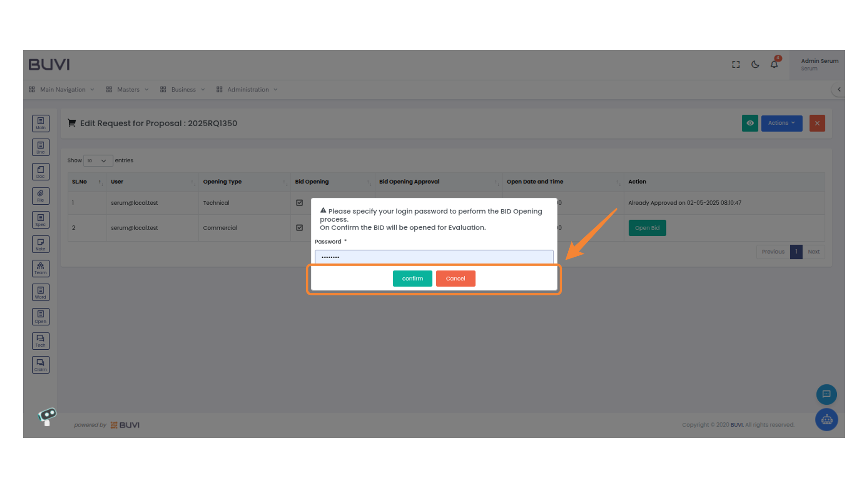This screenshot has width=868, height=488.
Task: Click the green eye preview button
Action: click(x=750, y=123)
